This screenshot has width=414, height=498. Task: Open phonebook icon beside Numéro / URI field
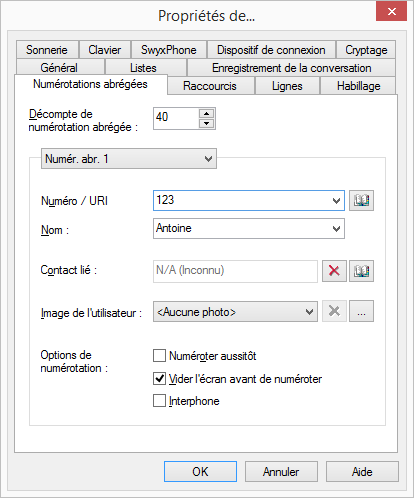tap(361, 201)
